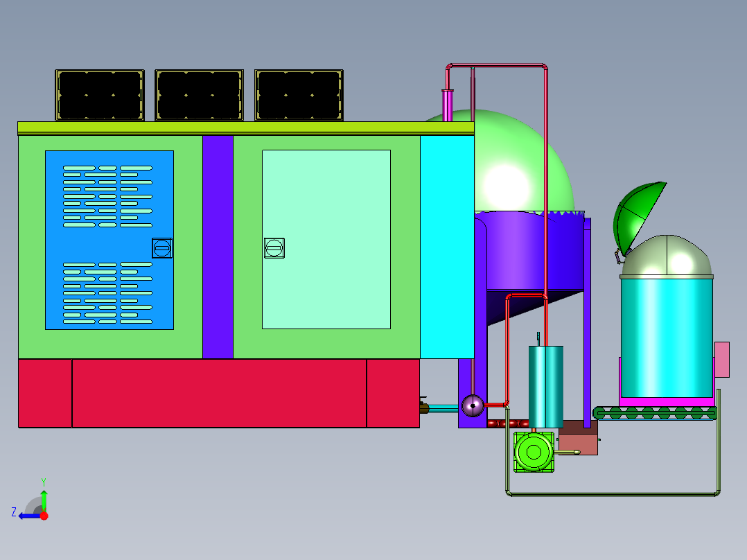
Task: Click the red origin ball of the triad
Action: pos(44,516)
